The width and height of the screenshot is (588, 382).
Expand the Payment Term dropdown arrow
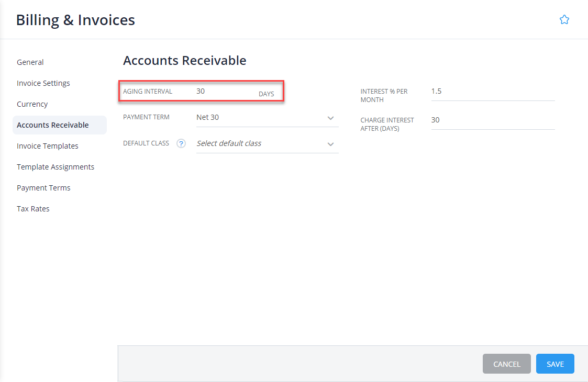tap(330, 118)
